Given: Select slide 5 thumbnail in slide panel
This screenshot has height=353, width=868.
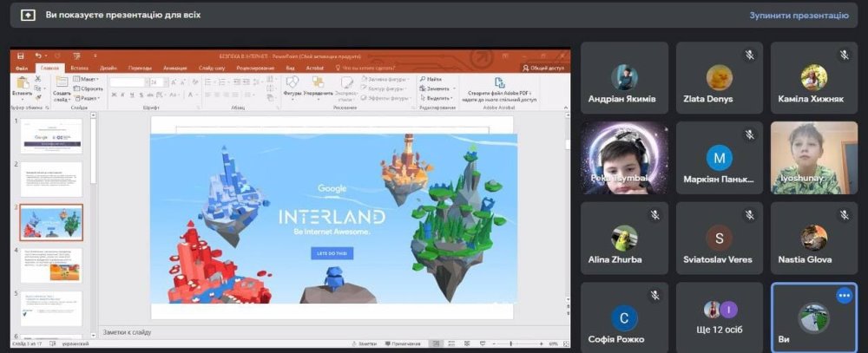Looking at the screenshot, I should pyautogui.click(x=51, y=309).
